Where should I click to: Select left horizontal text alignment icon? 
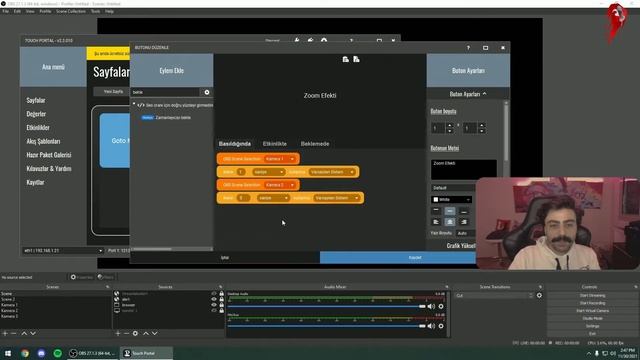click(x=436, y=222)
